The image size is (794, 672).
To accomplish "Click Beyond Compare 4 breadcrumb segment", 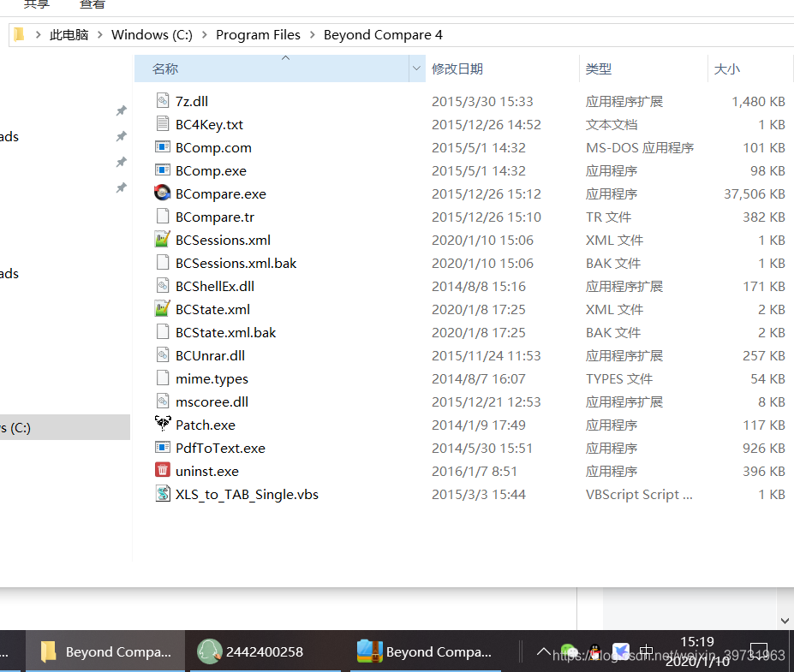I will pyautogui.click(x=383, y=34).
